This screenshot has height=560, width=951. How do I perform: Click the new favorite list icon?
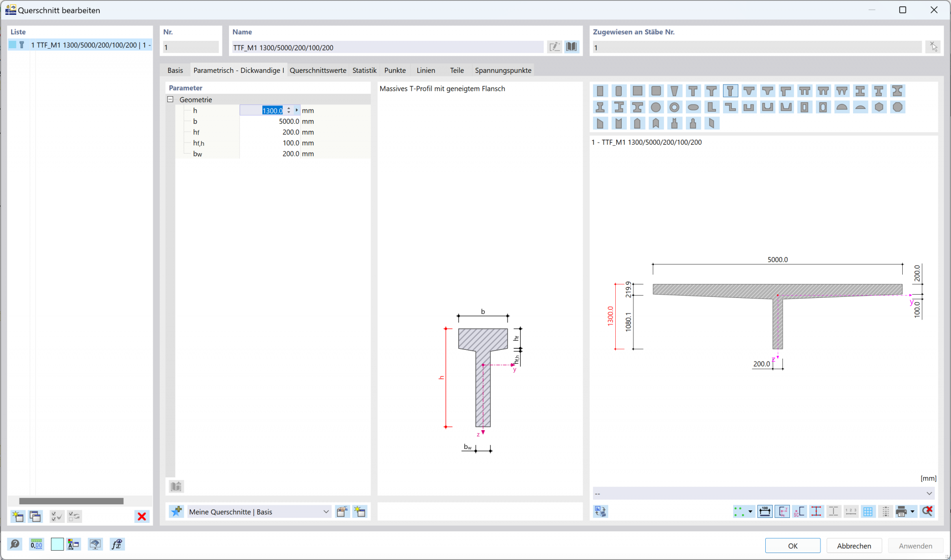(360, 511)
